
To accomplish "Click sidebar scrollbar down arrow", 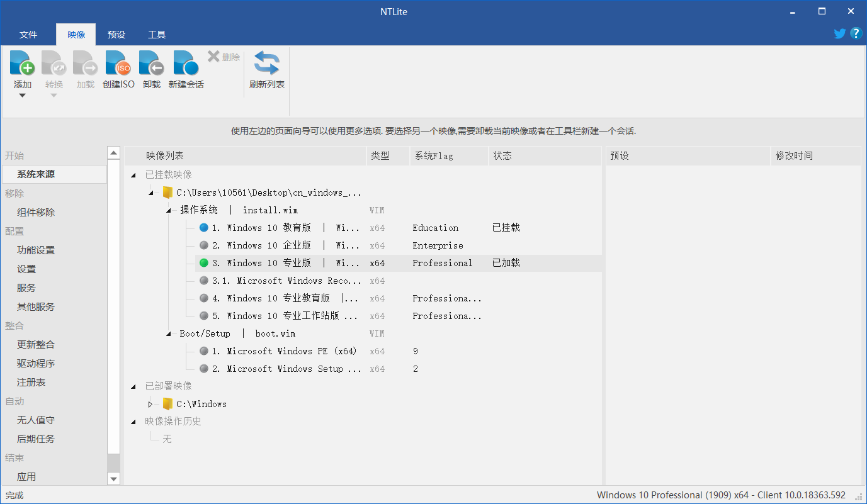I will tap(113, 479).
